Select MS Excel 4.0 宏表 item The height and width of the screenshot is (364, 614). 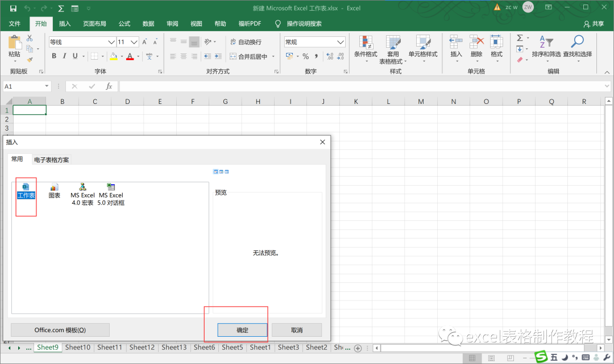[x=82, y=194]
